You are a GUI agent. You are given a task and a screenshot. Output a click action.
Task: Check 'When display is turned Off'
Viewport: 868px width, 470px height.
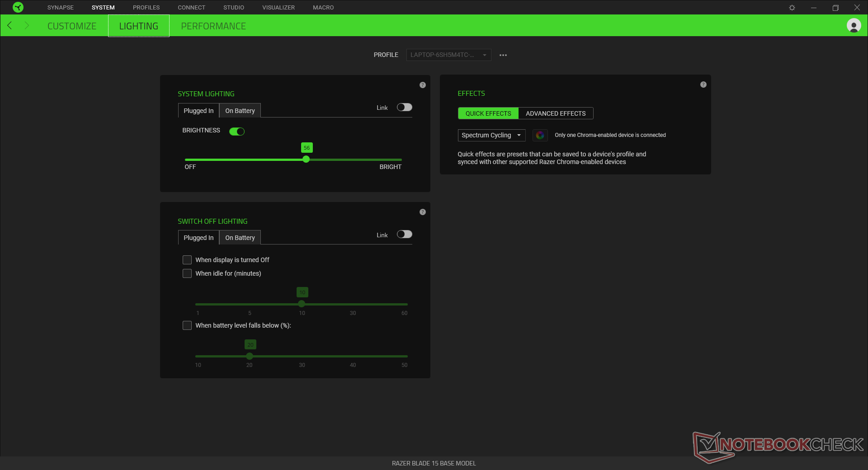[x=187, y=260]
